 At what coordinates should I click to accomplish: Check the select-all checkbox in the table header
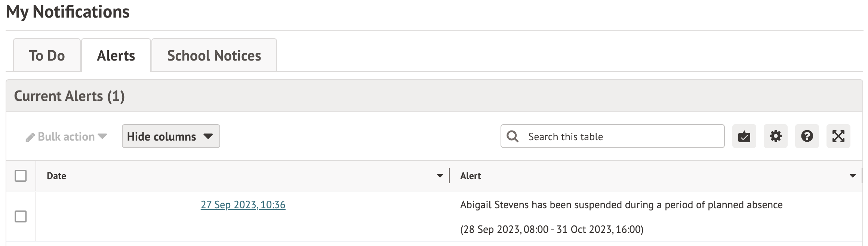20,176
